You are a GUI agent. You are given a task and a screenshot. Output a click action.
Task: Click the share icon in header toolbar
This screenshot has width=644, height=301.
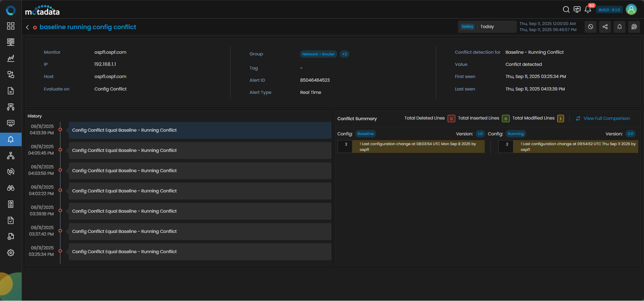(605, 27)
